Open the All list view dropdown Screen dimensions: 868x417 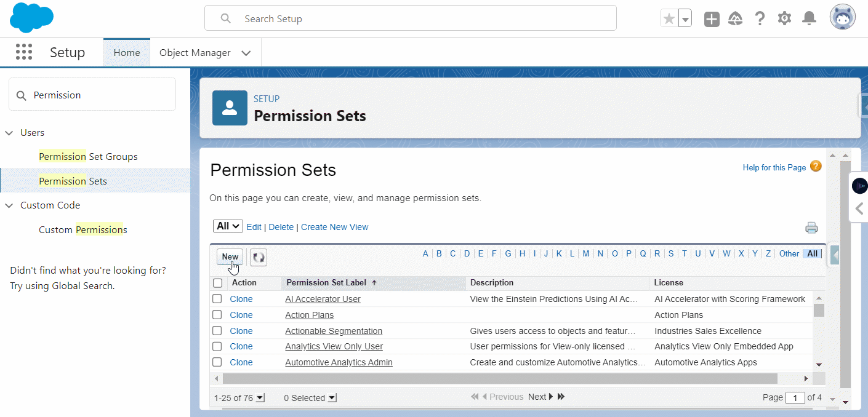point(228,226)
